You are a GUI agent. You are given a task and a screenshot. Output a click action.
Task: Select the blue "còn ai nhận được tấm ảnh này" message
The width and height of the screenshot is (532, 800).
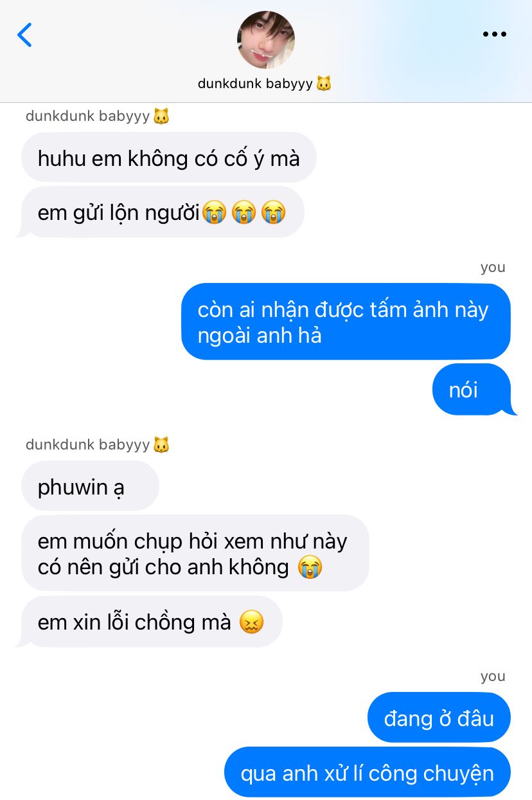pos(346,322)
